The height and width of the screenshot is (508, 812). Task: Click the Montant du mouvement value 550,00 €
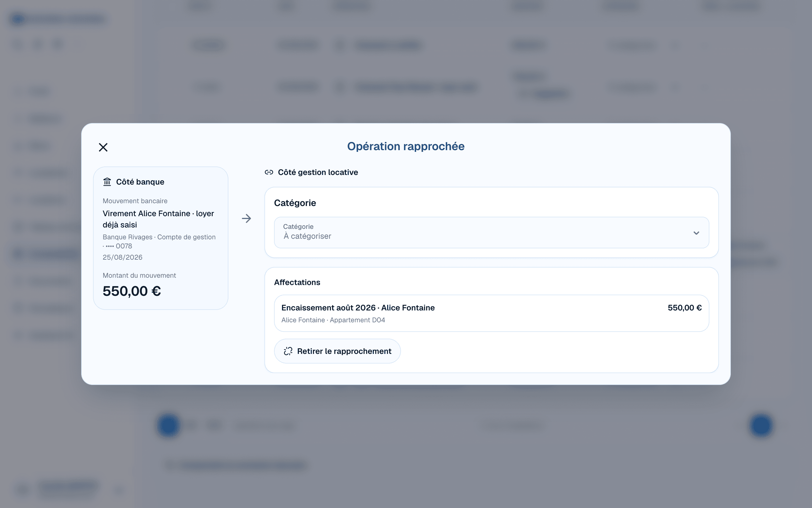tap(132, 291)
